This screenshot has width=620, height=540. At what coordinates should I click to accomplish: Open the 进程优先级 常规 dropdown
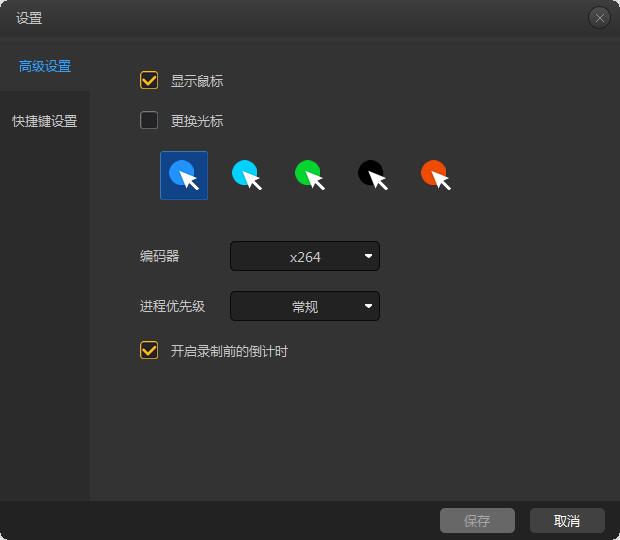(305, 306)
